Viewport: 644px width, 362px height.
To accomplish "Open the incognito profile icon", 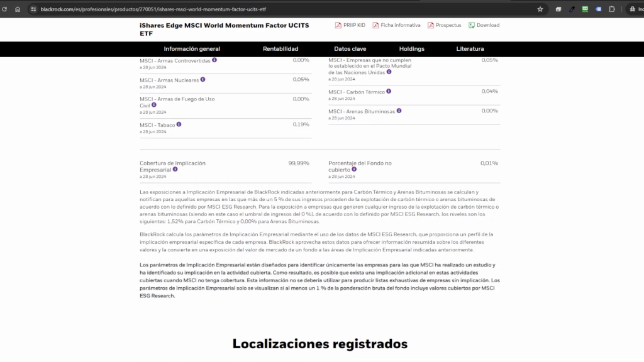I will (x=633, y=9).
